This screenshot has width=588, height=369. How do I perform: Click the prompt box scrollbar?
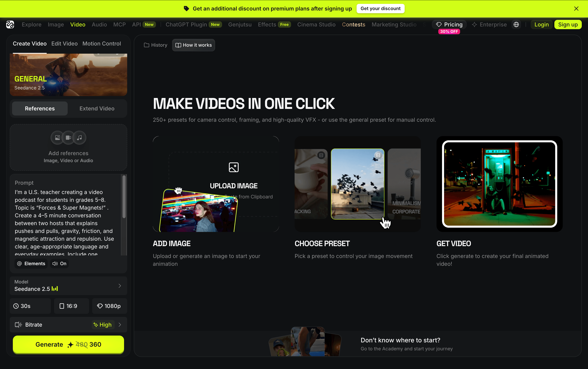point(124,197)
